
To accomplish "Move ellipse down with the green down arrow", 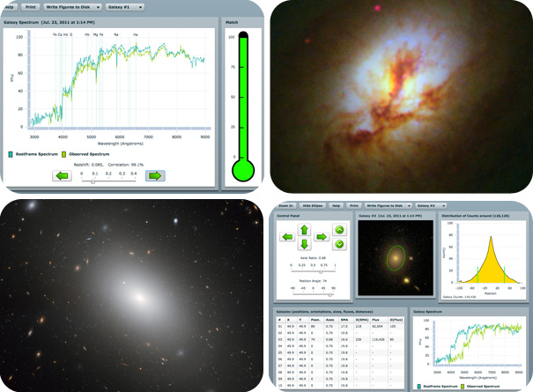I will (304, 244).
